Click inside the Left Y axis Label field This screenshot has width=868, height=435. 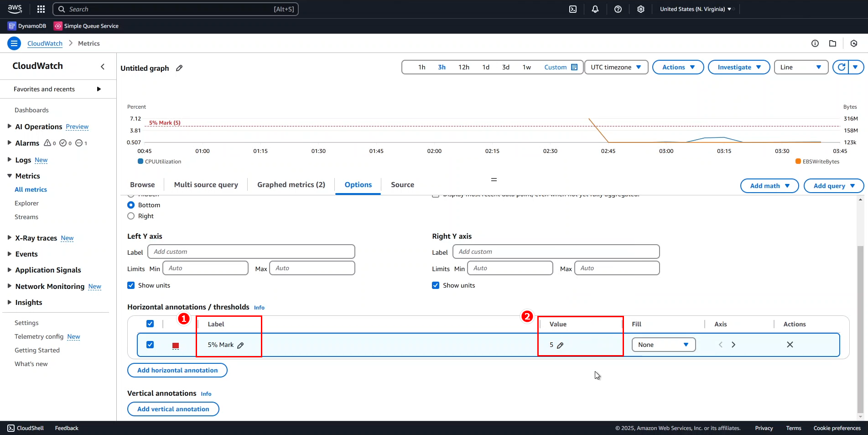point(251,252)
